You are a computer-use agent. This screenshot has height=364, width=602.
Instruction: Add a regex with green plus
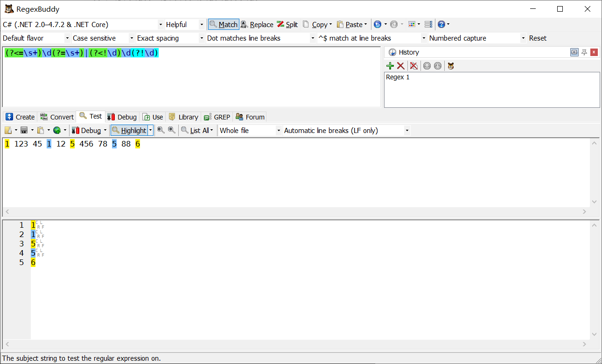coord(390,66)
